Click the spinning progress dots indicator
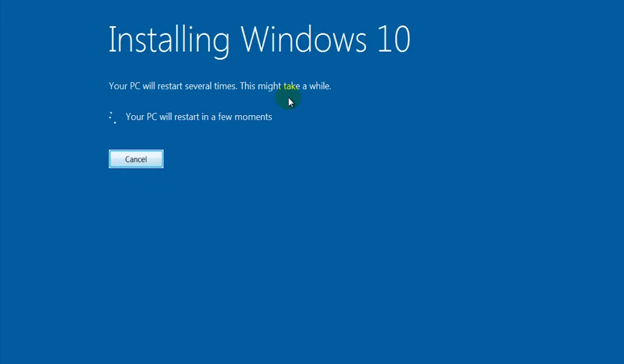 (x=113, y=117)
